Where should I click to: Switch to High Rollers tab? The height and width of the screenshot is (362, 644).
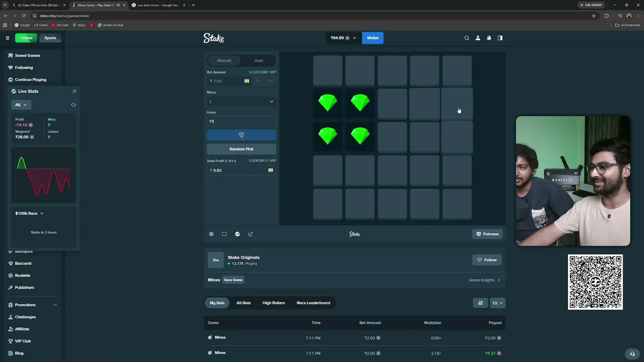pos(274,303)
